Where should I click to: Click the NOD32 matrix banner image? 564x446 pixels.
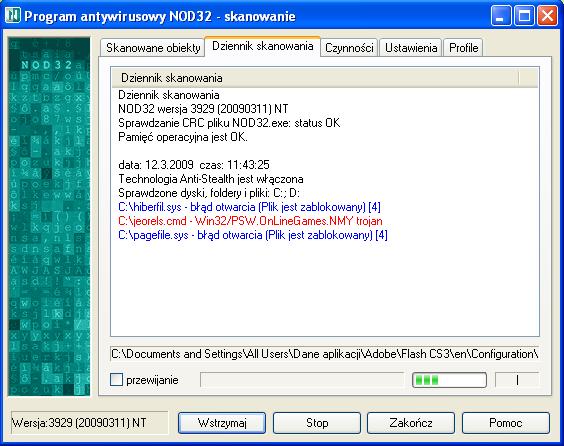pyautogui.click(x=49, y=216)
